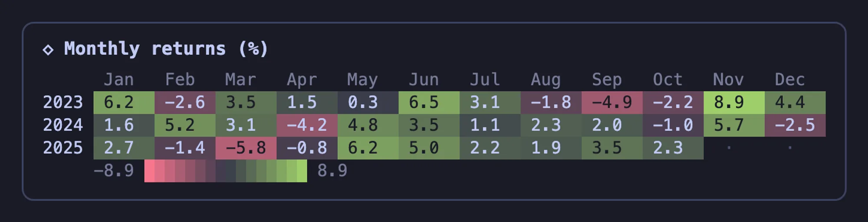Click the Apr column header
Viewport: 868px width, 222px height.
[x=302, y=80]
